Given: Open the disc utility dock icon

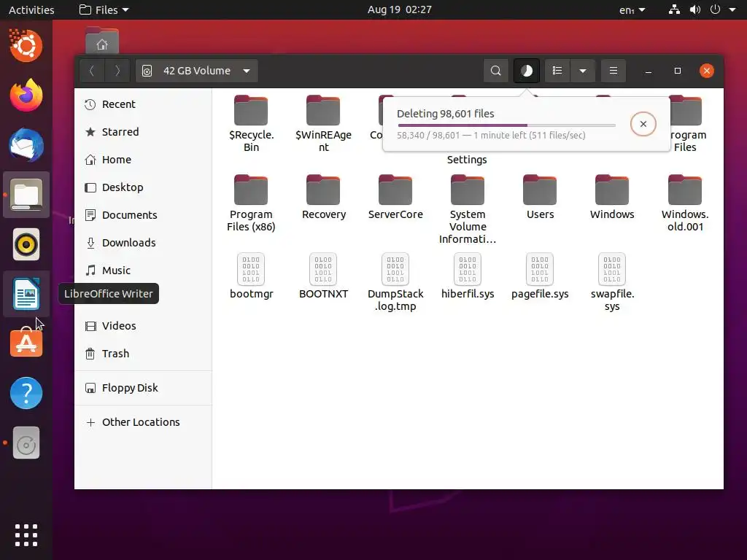Looking at the screenshot, I should click(x=26, y=443).
